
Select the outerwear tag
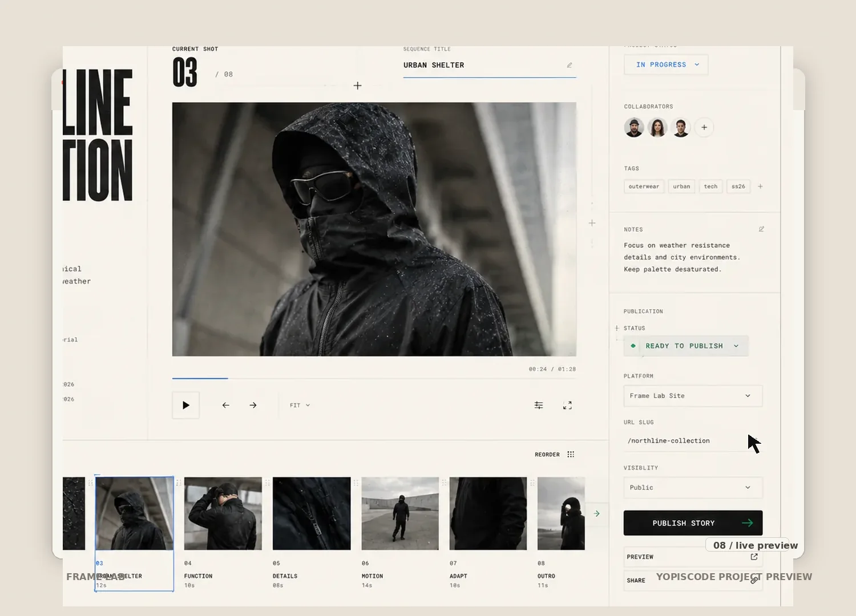[x=644, y=187]
